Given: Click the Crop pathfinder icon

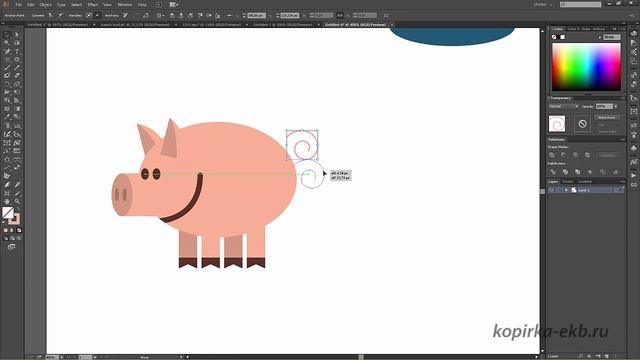Looking at the screenshot, I should 590,172.
